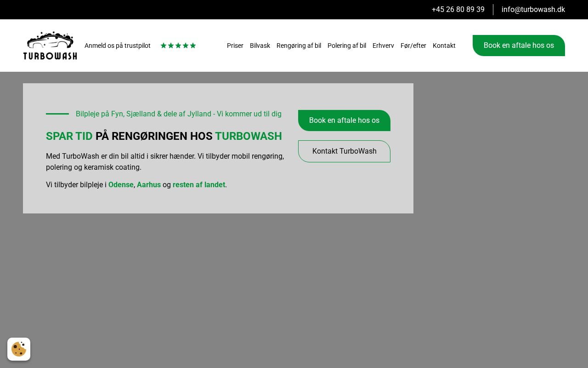This screenshot has width=588, height=368.
Task: Open the Priser menu item
Action: click(x=235, y=46)
